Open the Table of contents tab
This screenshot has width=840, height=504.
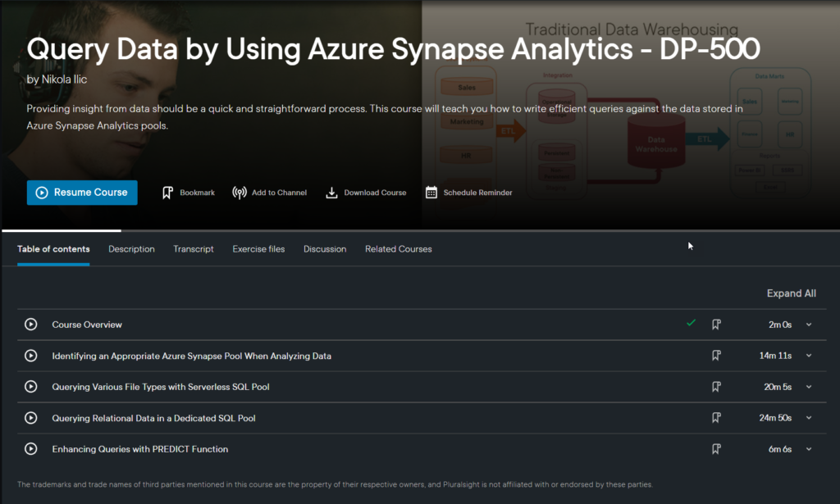pos(53,249)
